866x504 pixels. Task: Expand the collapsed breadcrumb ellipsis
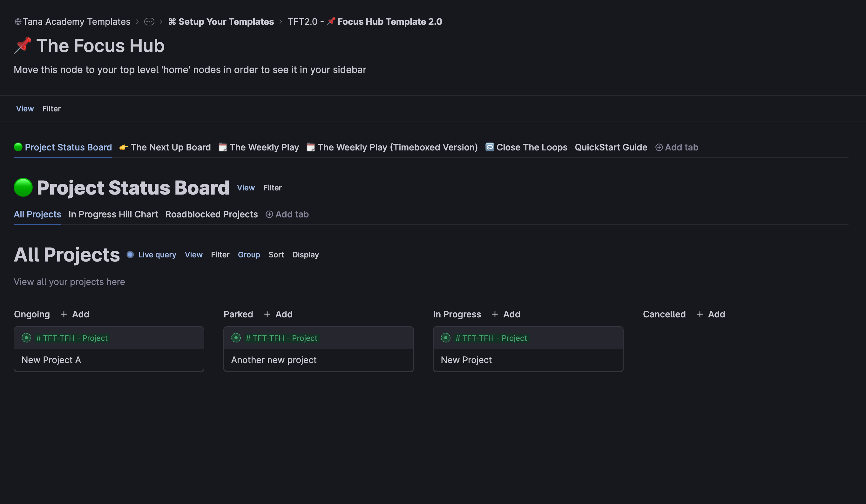pos(149,22)
